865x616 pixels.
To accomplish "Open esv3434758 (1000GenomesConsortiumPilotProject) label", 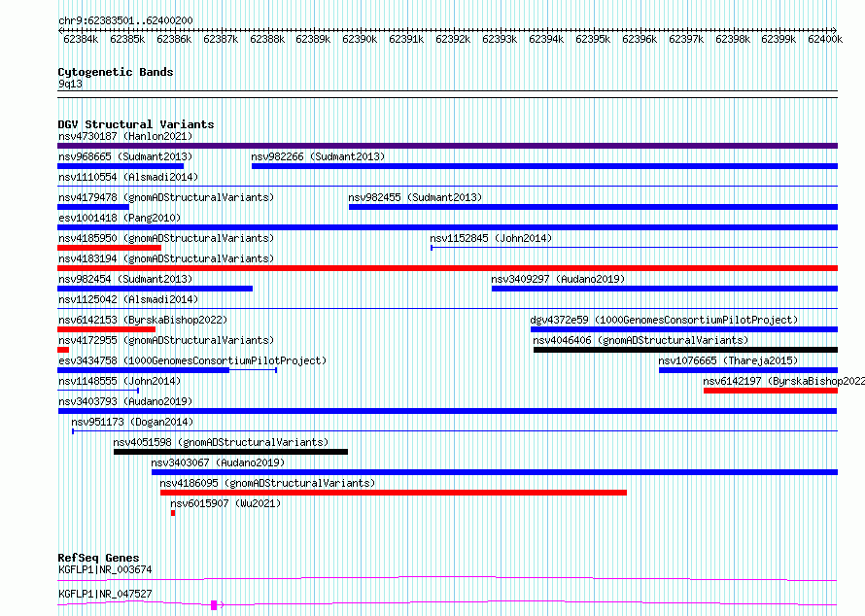I will (x=192, y=360).
